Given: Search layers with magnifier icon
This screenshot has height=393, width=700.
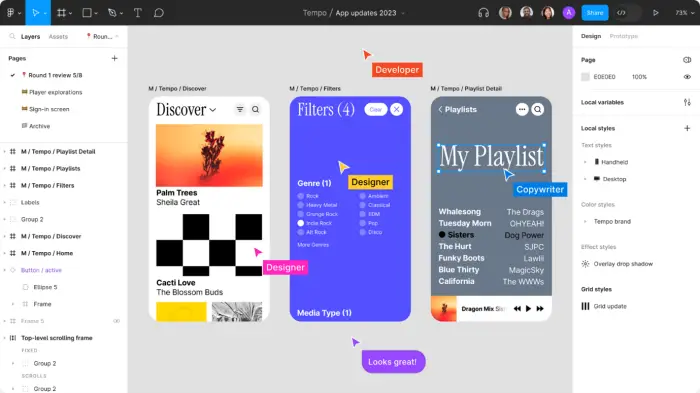Looking at the screenshot, I should (x=12, y=36).
